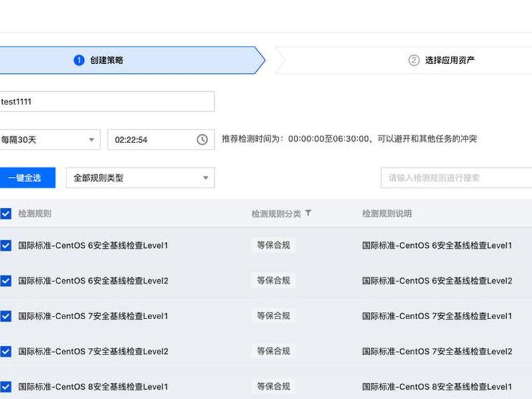Click description text CentOS 6安全基线检查Level2

click(437, 281)
